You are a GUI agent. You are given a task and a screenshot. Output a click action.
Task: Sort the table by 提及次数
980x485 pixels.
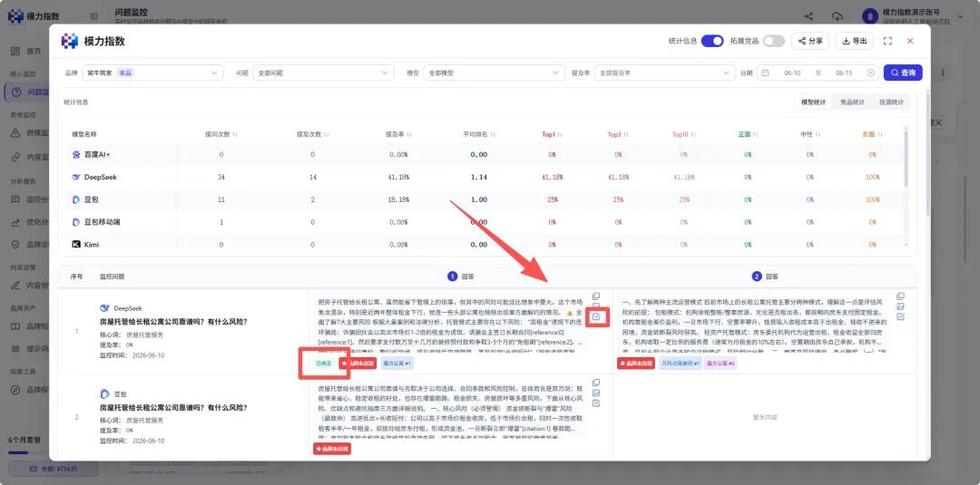pos(327,134)
